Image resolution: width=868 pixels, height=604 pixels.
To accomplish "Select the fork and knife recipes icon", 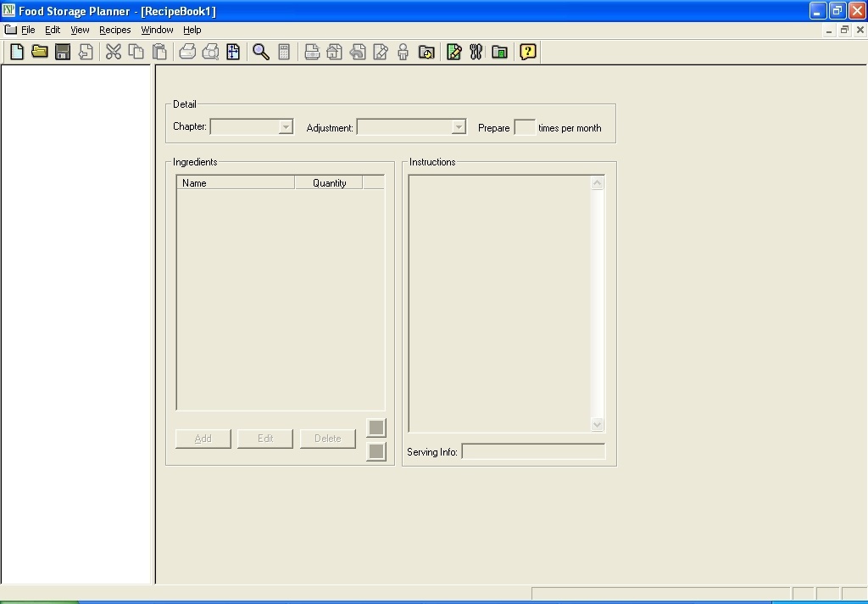I will tap(476, 52).
